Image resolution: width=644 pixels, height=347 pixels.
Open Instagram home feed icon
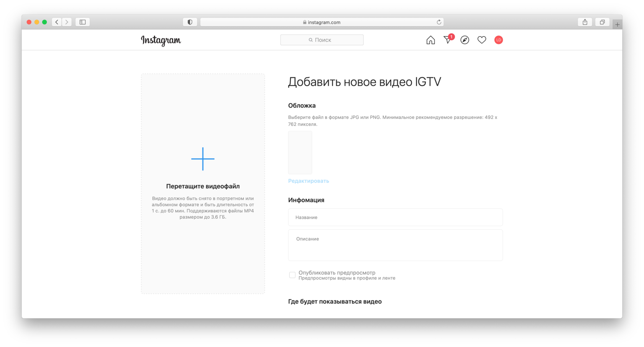coord(430,40)
